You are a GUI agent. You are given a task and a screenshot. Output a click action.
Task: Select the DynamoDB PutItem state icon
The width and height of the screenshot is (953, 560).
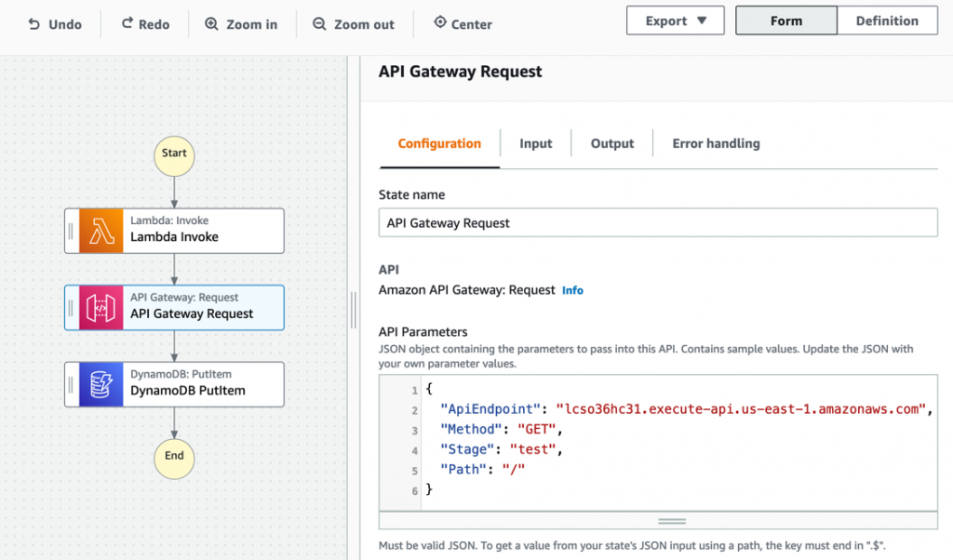click(101, 384)
